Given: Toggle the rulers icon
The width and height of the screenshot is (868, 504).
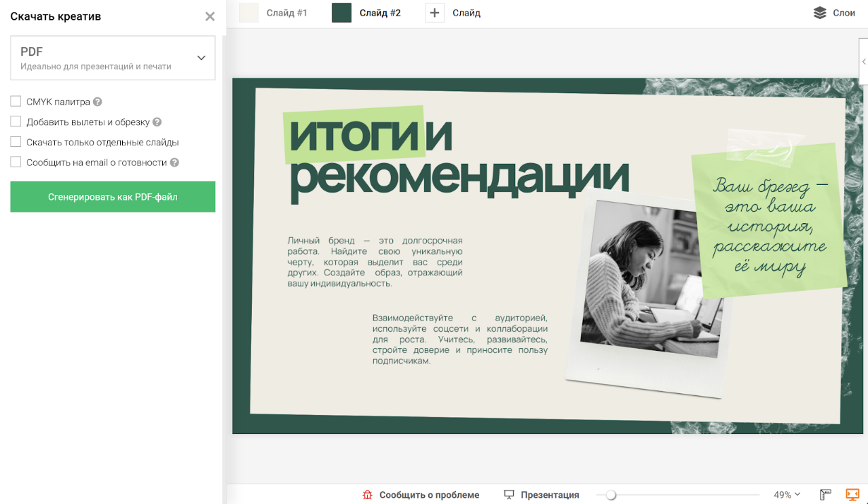Looking at the screenshot, I should [826, 495].
